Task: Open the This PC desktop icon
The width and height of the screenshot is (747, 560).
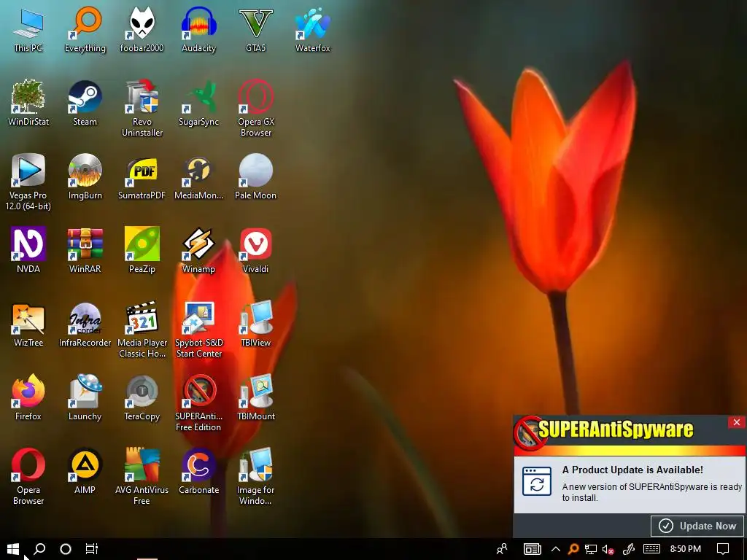Action: click(x=28, y=28)
